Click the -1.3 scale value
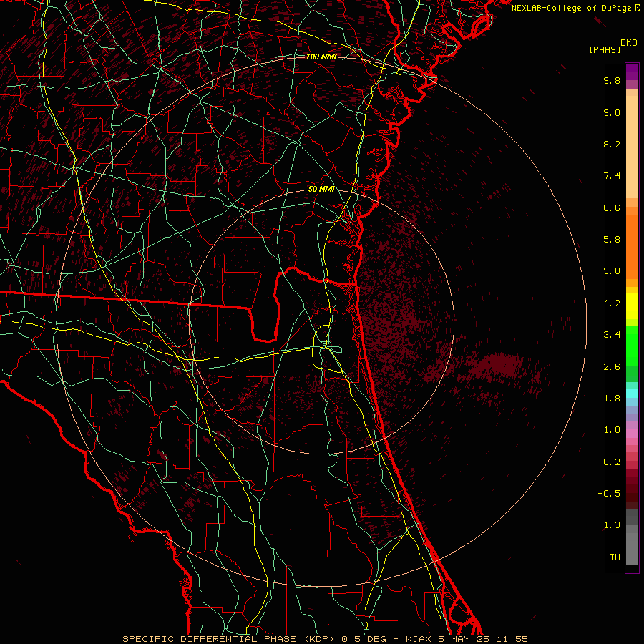This screenshot has width=644, height=644. click(x=609, y=525)
